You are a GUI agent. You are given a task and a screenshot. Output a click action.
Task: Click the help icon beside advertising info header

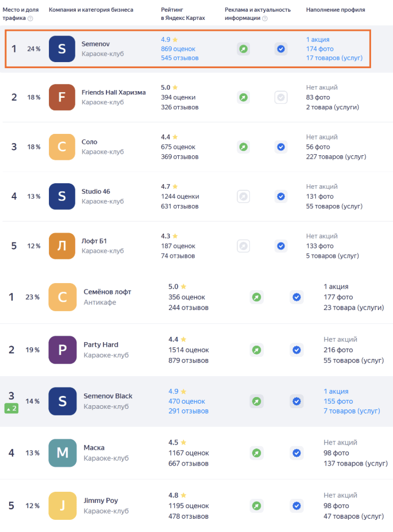tap(265, 18)
